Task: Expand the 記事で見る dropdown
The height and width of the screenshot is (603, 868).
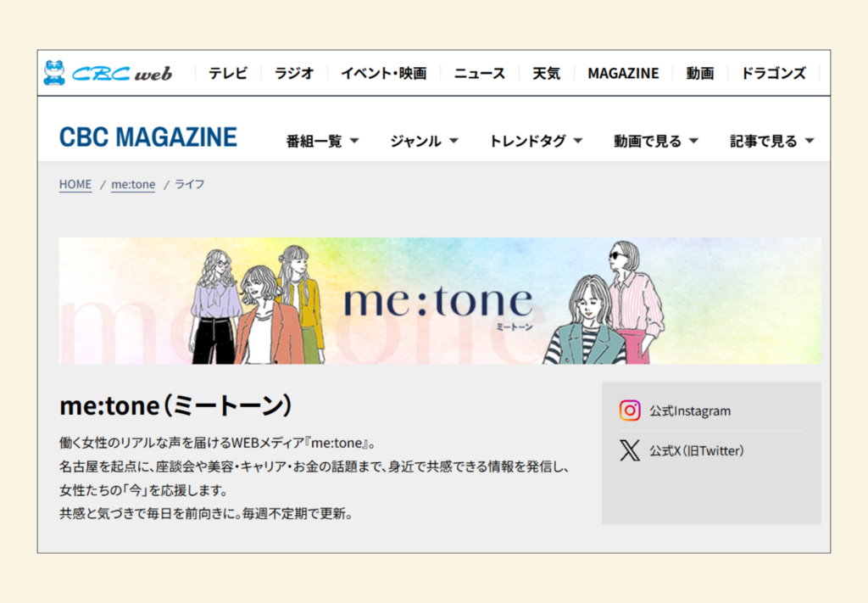Action: tap(771, 142)
